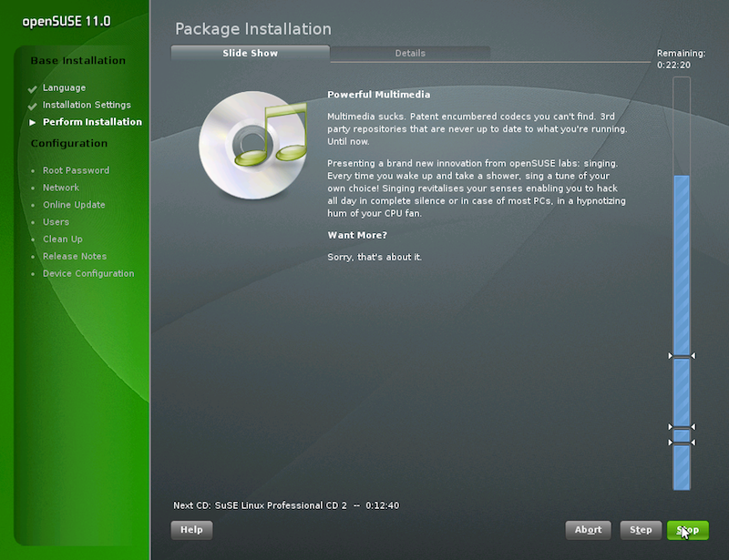Click the lowest CD marker on progress bar

(x=682, y=443)
